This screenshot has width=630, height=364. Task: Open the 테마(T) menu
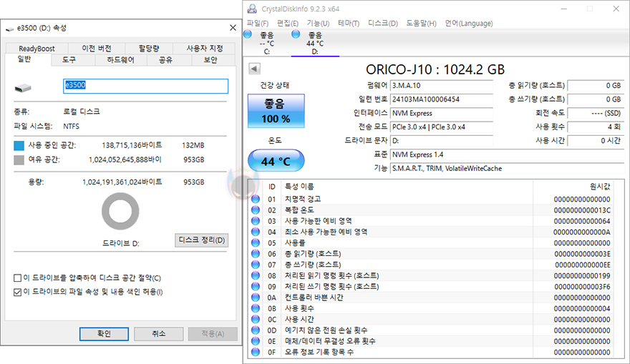point(349,24)
